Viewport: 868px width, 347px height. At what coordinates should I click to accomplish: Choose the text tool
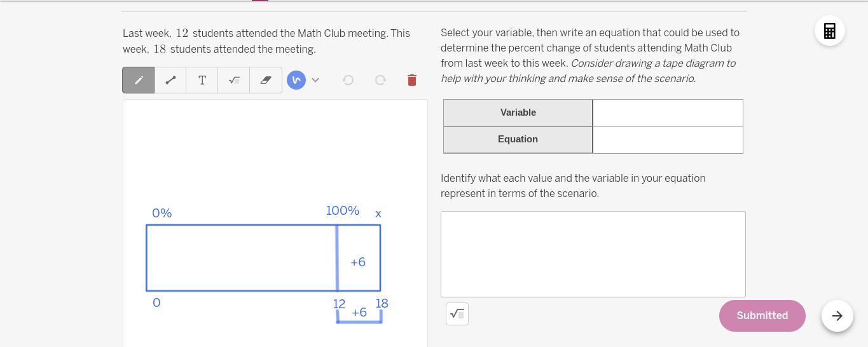202,80
